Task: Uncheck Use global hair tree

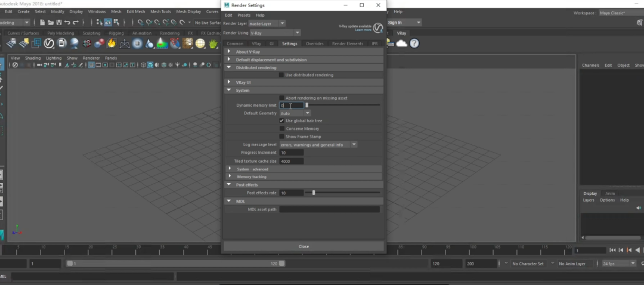Action: click(281, 120)
